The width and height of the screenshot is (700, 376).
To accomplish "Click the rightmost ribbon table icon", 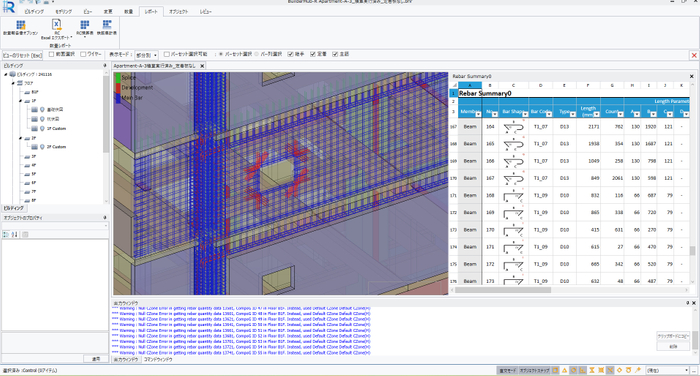I will pos(107,25).
